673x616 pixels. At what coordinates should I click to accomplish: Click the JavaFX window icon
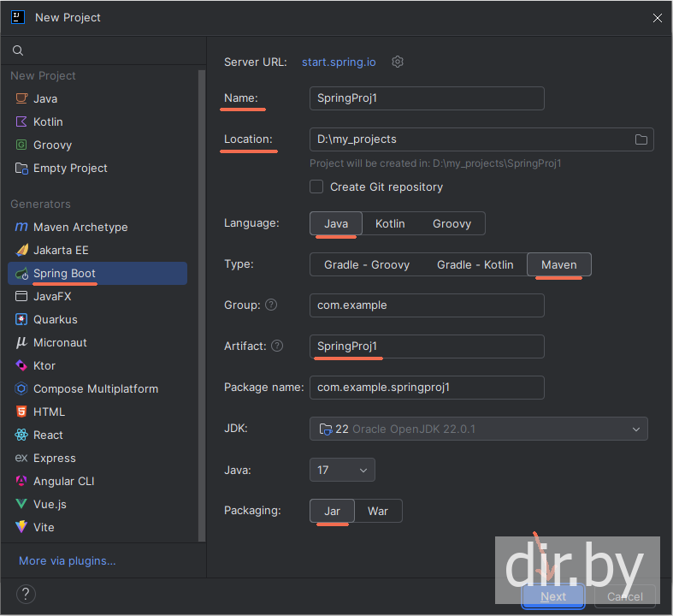21,296
